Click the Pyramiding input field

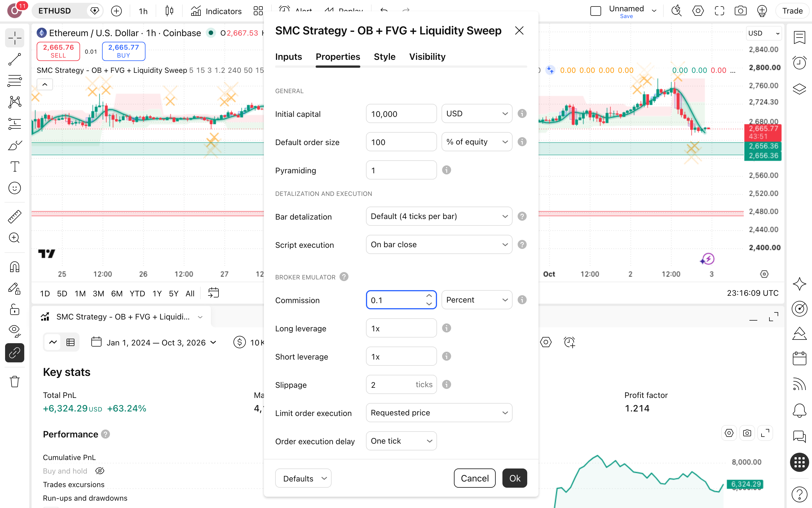click(401, 170)
